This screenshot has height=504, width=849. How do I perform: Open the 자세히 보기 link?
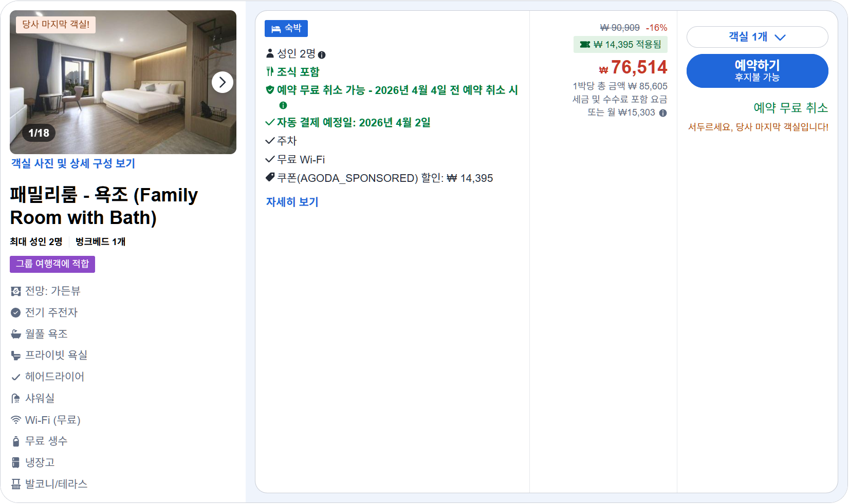pyautogui.click(x=292, y=202)
